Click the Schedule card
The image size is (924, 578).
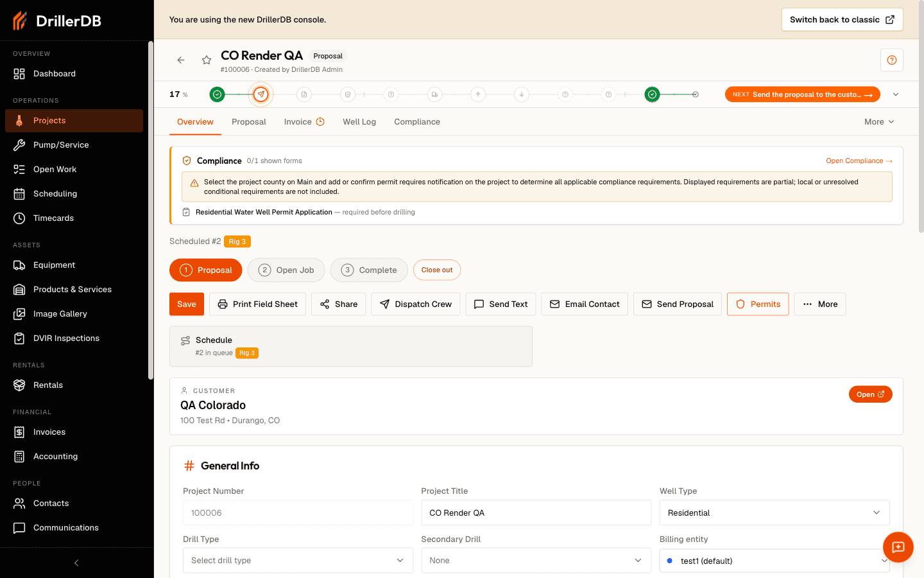pos(351,347)
